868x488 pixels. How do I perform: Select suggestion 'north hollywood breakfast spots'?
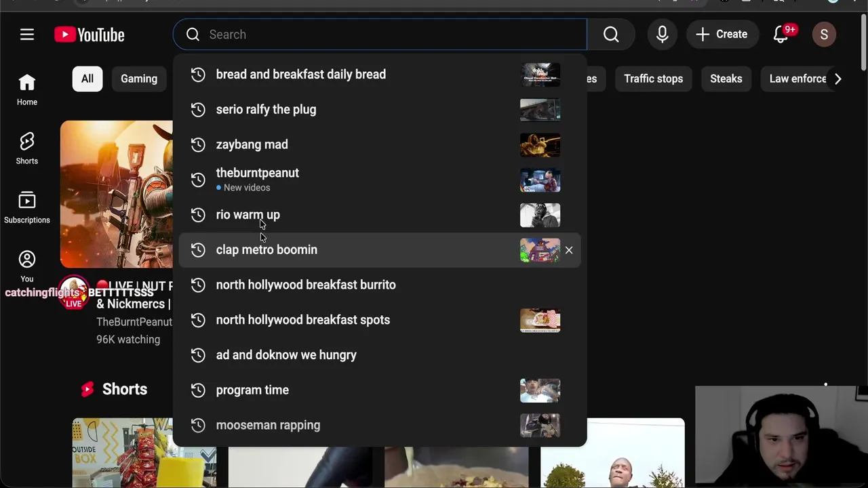[x=380, y=320]
